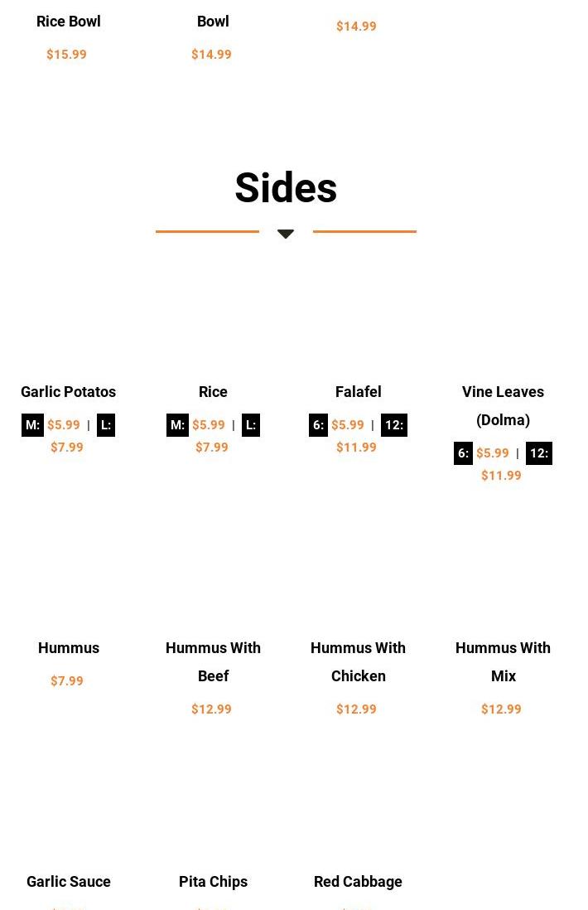Select the Rice side item title
The width and height of the screenshot is (588, 910).
(213, 392)
